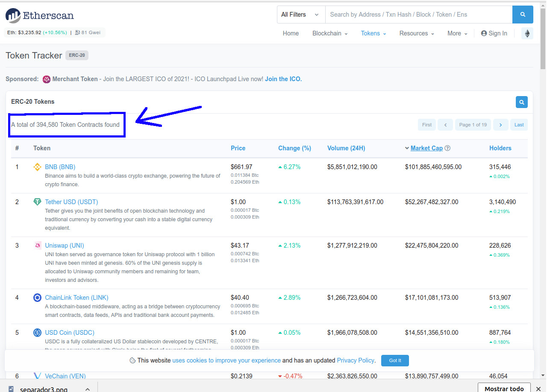
Task: Click the ERC-20 badge next to Token Tracker
Action: coord(77,56)
